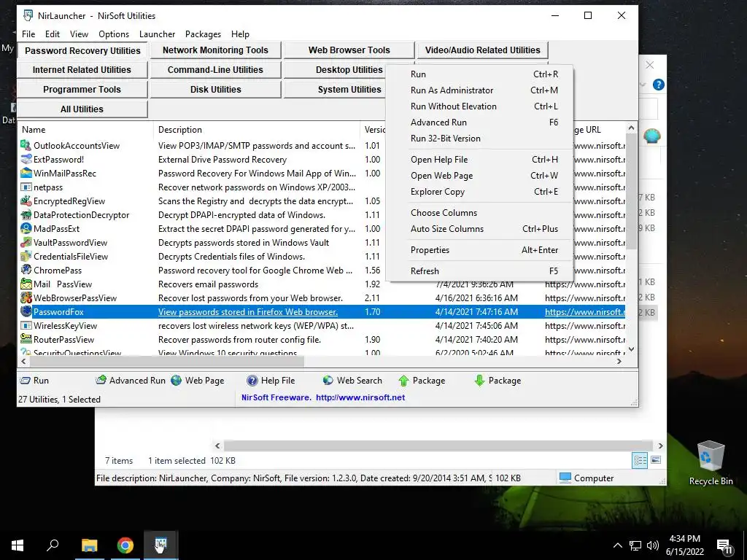The height and width of the screenshot is (560, 747).
Task: Click the taskbar search icon
Action: click(x=53, y=545)
